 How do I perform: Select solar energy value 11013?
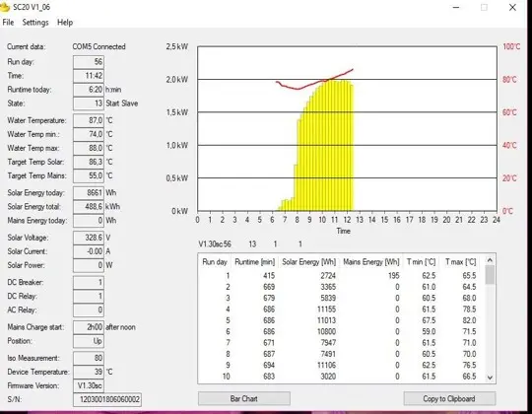click(326, 320)
